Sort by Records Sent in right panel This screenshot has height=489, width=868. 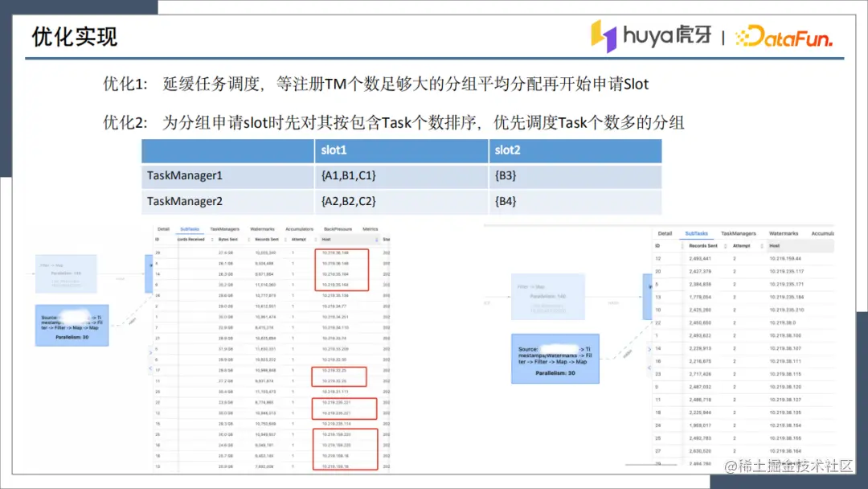703,245
